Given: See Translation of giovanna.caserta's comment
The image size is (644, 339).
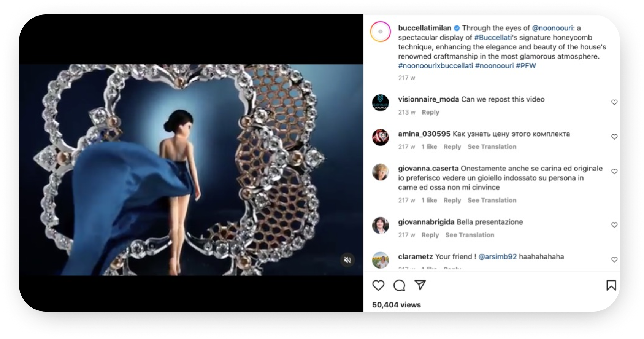Looking at the screenshot, I should (492, 201).
